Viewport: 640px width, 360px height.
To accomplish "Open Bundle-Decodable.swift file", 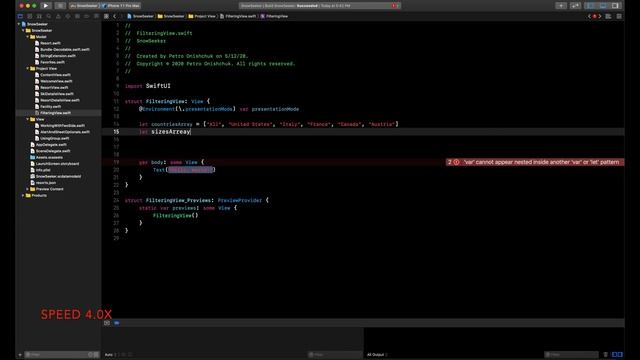I will 62,49.
